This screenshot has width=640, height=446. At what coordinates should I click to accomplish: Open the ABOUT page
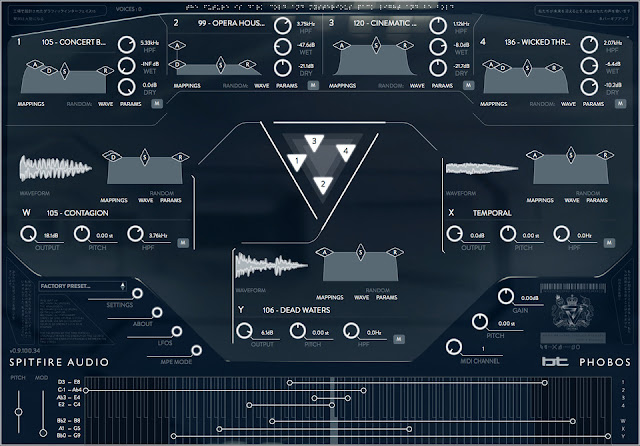[x=157, y=313]
